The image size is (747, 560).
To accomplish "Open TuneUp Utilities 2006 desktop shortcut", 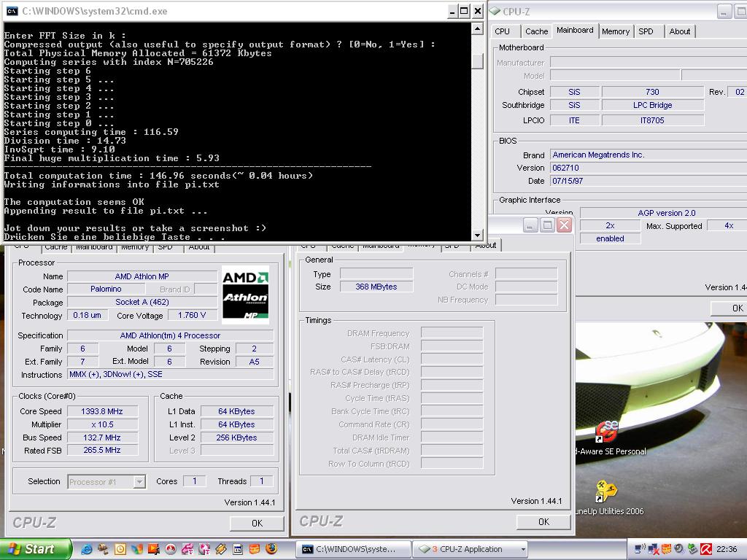I will click(606, 498).
